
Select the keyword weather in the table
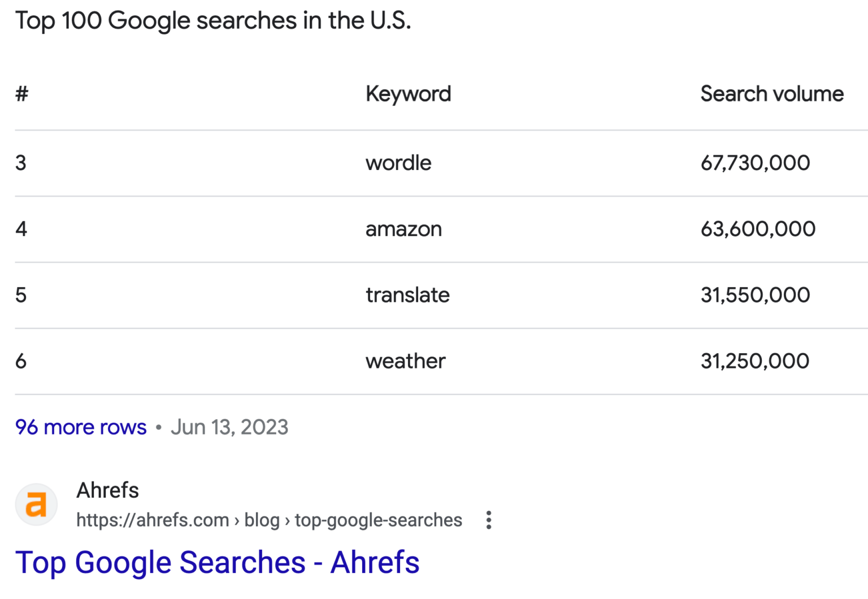click(405, 361)
